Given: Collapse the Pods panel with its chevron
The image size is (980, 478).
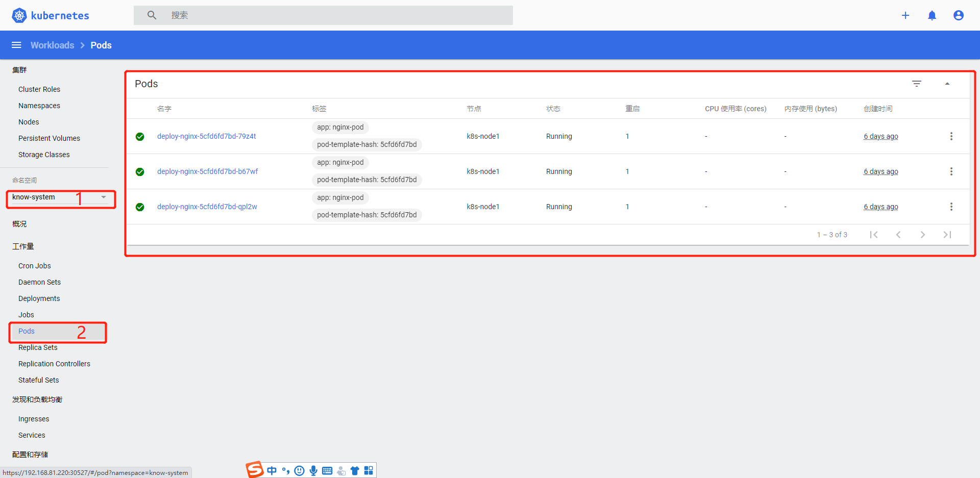Looking at the screenshot, I should click(x=948, y=83).
